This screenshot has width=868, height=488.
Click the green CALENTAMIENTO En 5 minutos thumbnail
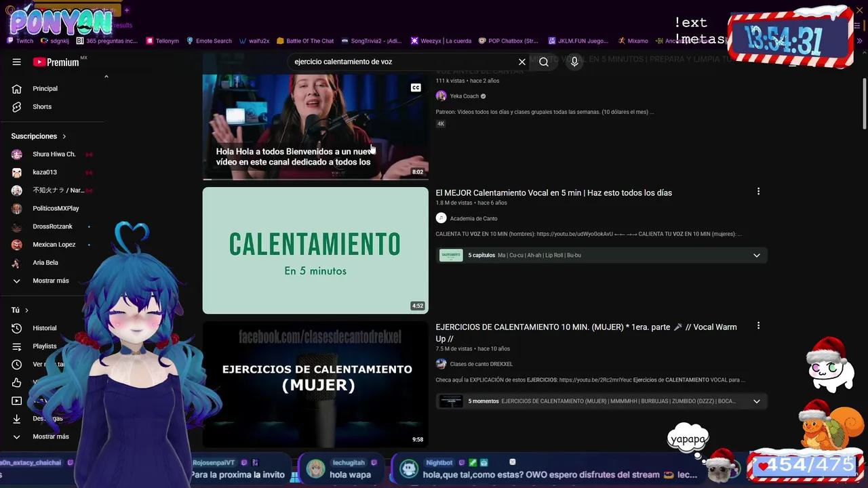pyautogui.click(x=315, y=251)
